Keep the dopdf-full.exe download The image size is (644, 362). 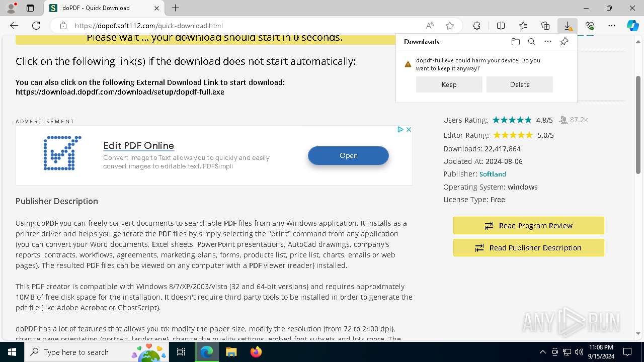click(449, 84)
